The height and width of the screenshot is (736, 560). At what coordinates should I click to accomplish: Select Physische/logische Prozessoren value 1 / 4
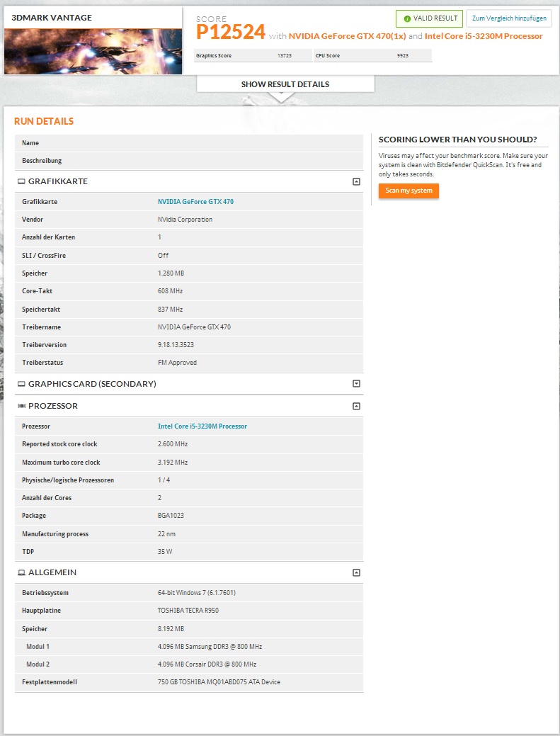tap(164, 480)
